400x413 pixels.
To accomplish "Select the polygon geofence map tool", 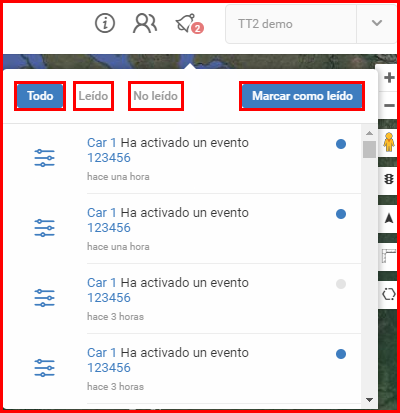I will point(389,294).
